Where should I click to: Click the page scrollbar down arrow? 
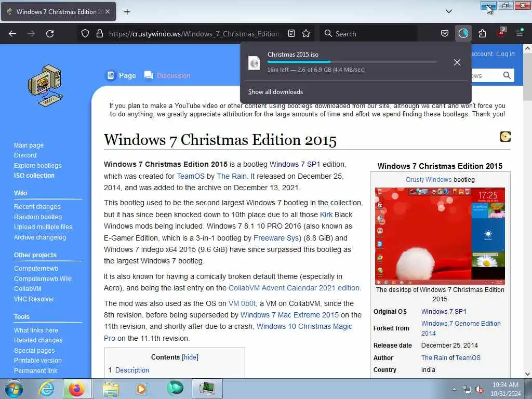(x=528, y=374)
